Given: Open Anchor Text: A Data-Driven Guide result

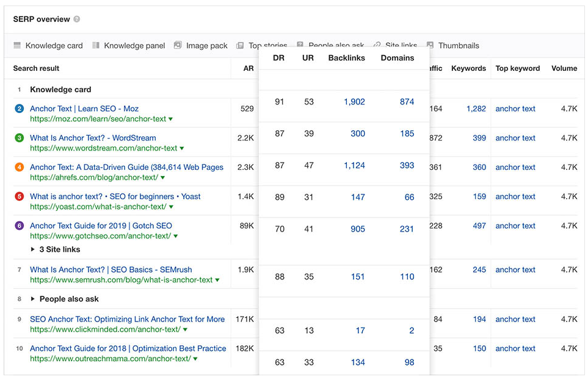Looking at the screenshot, I should [127, 167].
